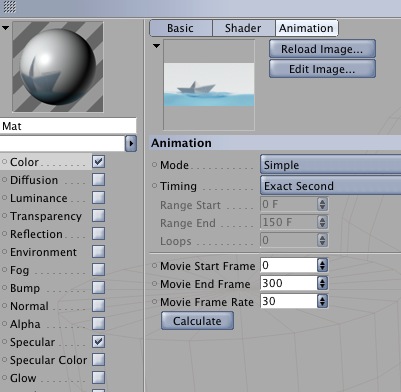Select the Luminance channel label

click(39, 198)
